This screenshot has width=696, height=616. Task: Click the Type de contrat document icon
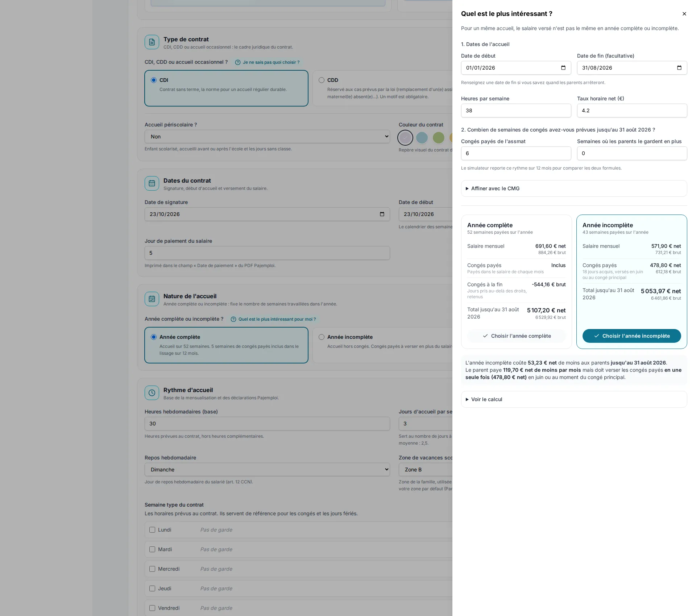coord(152,42)
